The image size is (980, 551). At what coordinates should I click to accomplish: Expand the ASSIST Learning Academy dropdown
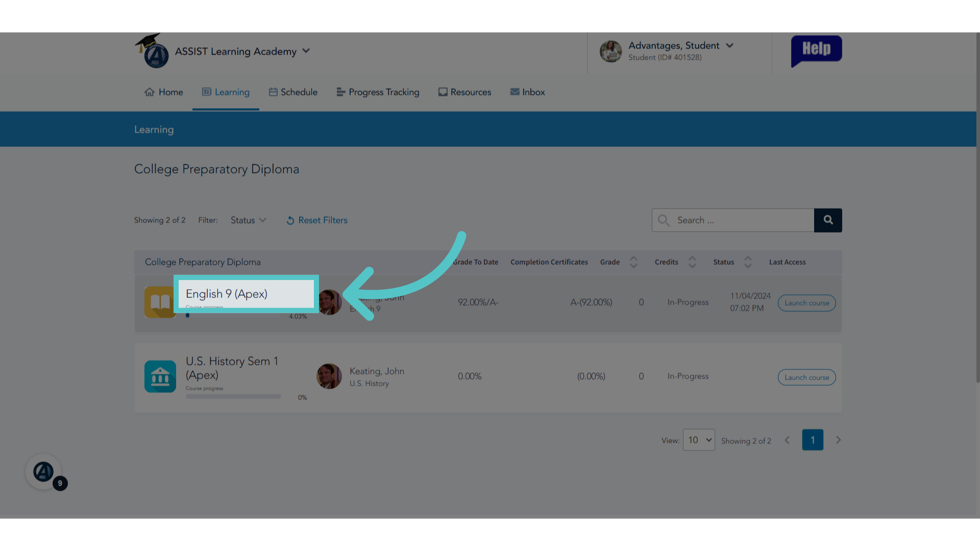point(306,51)
